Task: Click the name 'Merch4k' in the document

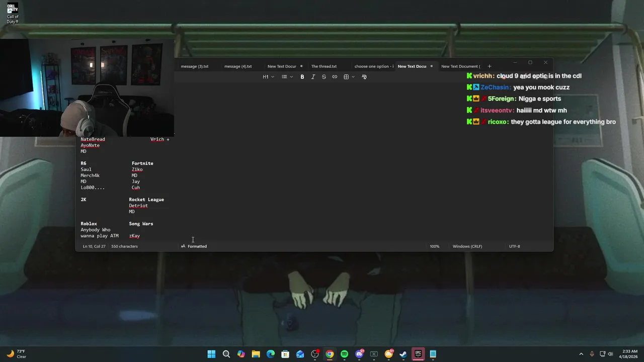Action: pos(90,175)
